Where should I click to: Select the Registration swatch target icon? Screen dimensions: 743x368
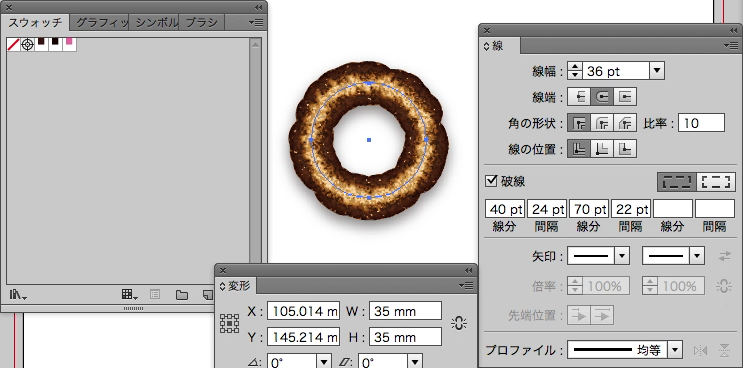point(27,45)
